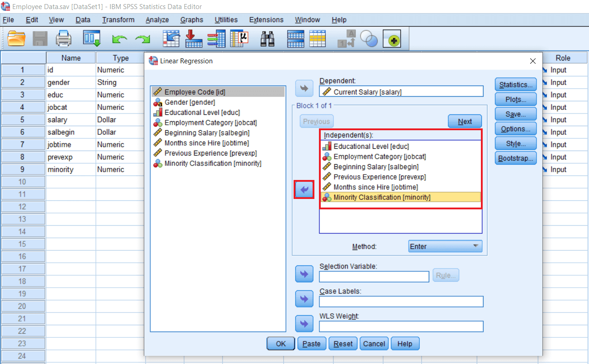Open the Utilities menu
The height and width of the screenshot is (364, 589).
click(226, 20)
